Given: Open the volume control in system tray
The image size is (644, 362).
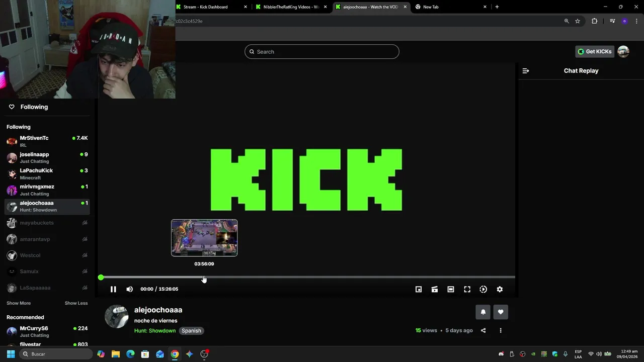Looking at the screenshot, I should point(599,354).
